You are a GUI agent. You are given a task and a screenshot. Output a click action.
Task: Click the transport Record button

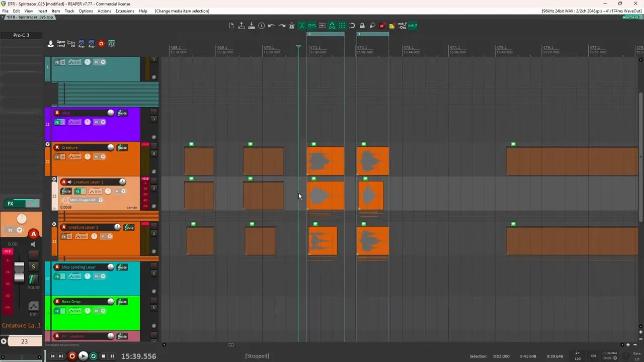pyautogui.click(x=72, y=356)
